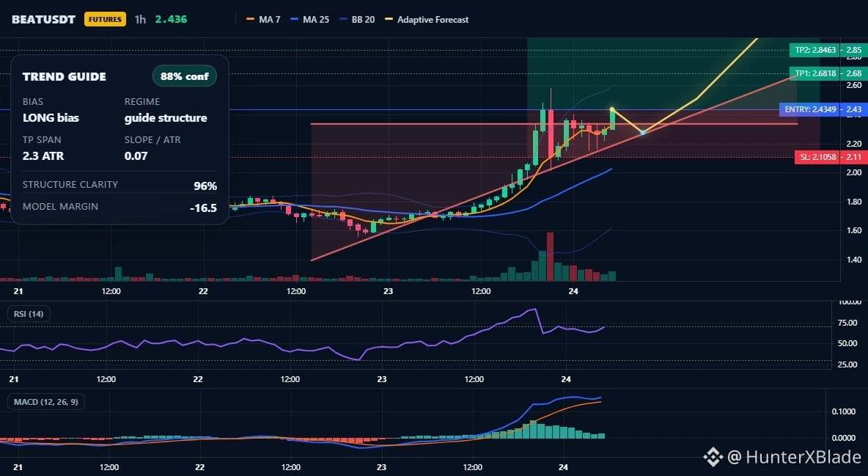Screen dimensions: 868x476
Task: Click the BEATUSDT symbol name
Action: [43, 19]
